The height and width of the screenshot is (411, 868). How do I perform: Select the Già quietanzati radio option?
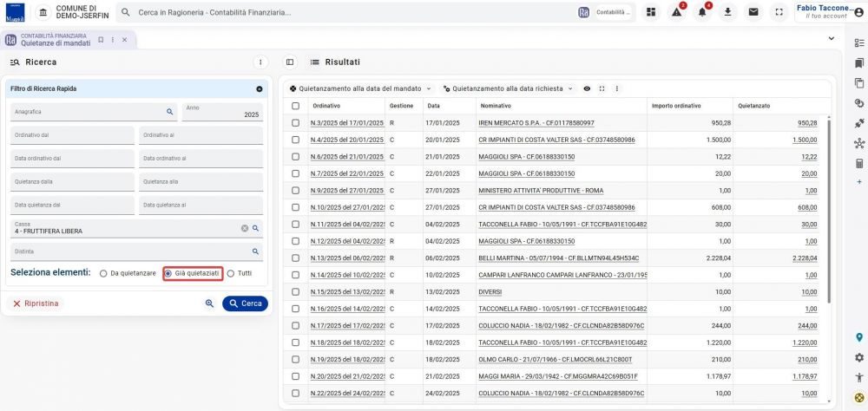pos(168,273)
